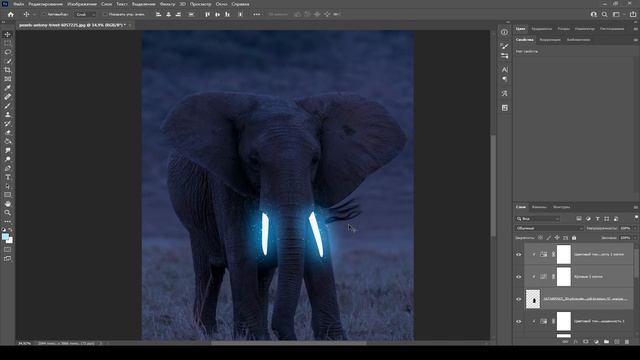Select the Move tool in the toolbox
This screenshot has height=360, width=640.
[7, 34]
